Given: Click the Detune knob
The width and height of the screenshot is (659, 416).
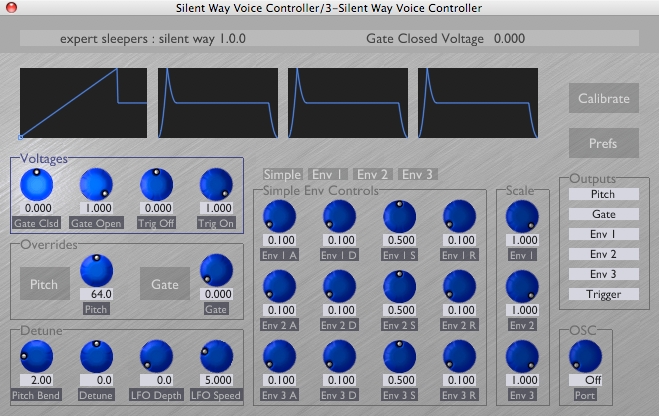Looking at the screenshot, I should (96, 356).
